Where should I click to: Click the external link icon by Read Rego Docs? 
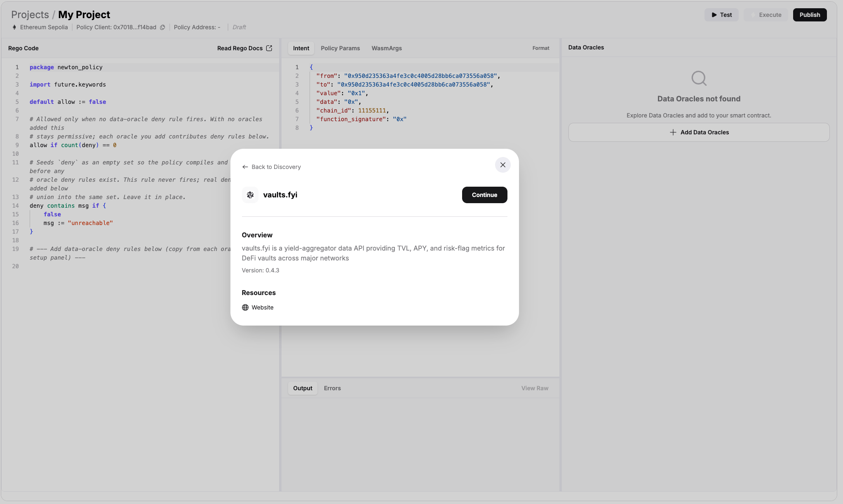click(269, 48)
